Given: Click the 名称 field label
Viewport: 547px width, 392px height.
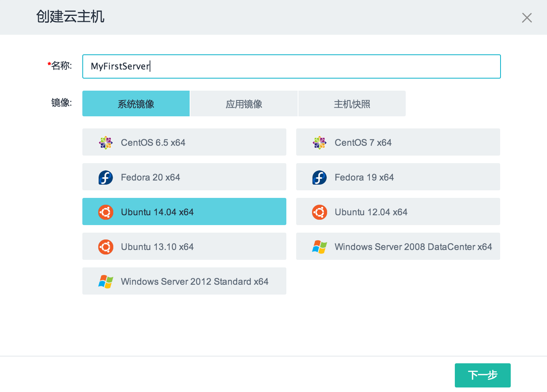Looking at the screenshot, I should tap(60, 66).
